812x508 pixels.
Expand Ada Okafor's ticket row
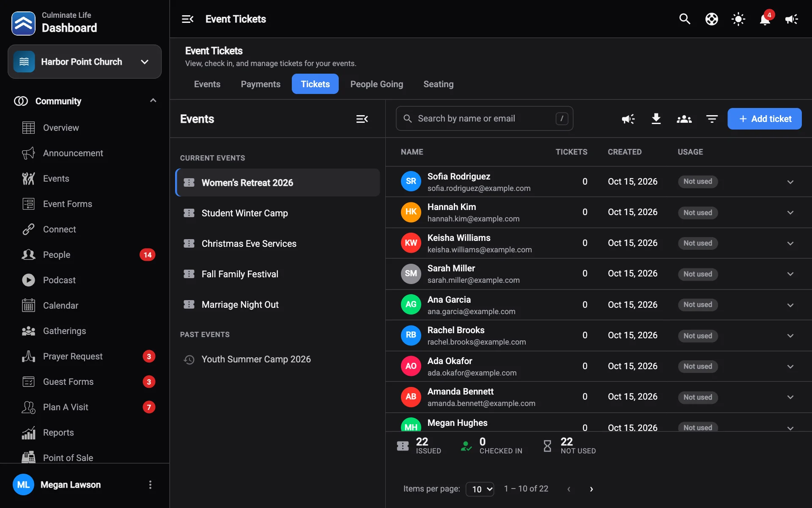point(790,366)
